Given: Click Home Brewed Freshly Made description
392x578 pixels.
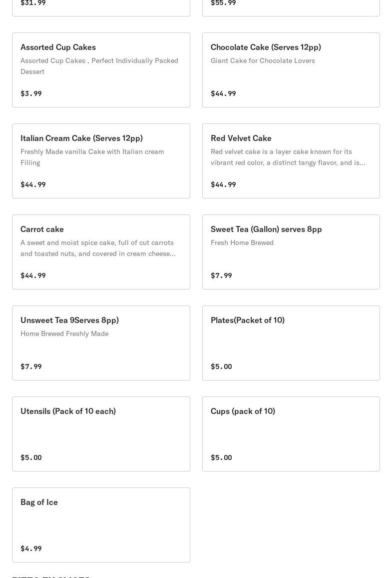Looking at the screenshot, I should (64, 333).
